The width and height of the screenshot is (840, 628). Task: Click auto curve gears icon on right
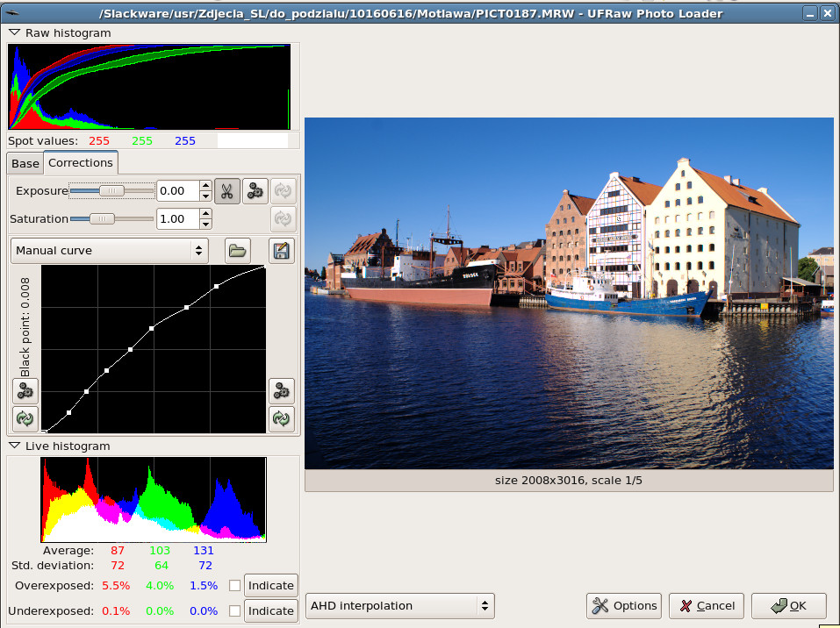click(x=281, y=391)
